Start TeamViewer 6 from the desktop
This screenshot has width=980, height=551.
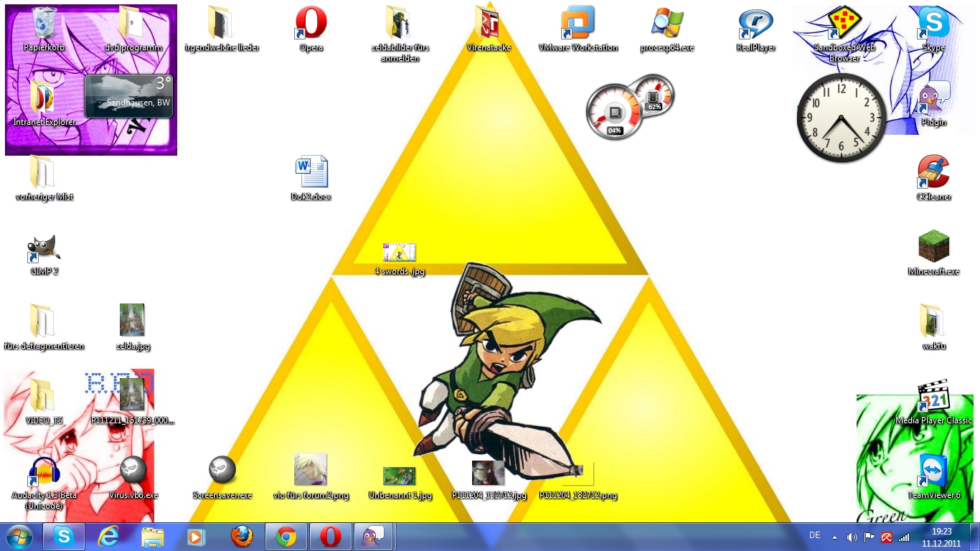point(933,472)
